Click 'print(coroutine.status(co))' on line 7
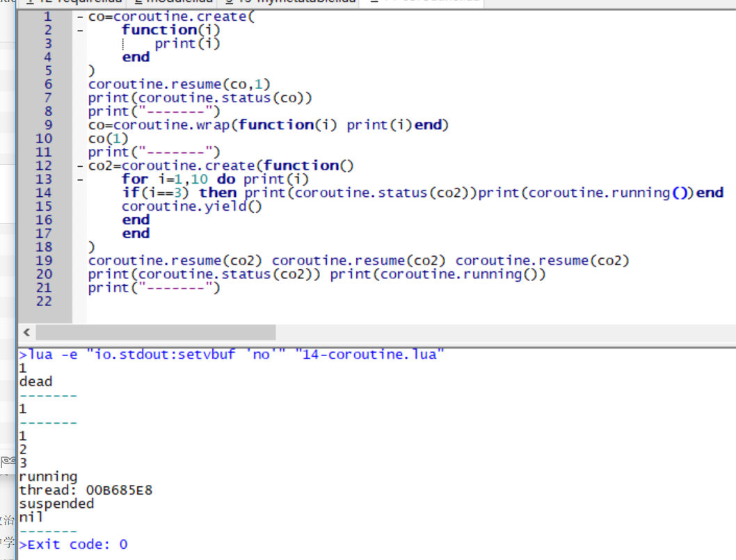 200,98
